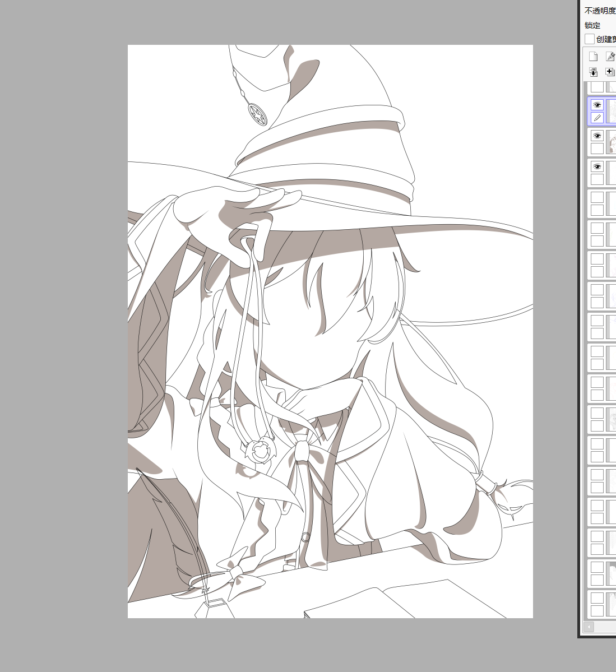Screen dimensions: 616x672
Task: Select the second visible layer's thumbnail
Action: point(611,142)
